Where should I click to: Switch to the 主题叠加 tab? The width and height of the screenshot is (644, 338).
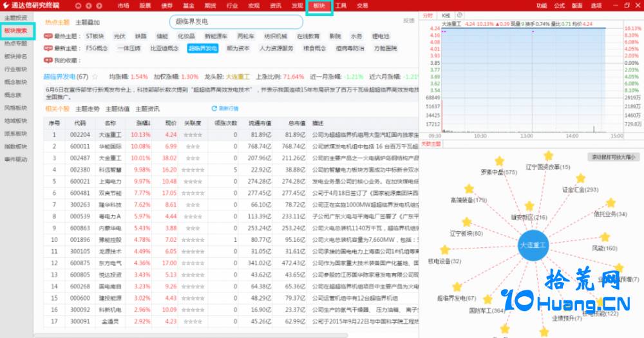(88, 22)
